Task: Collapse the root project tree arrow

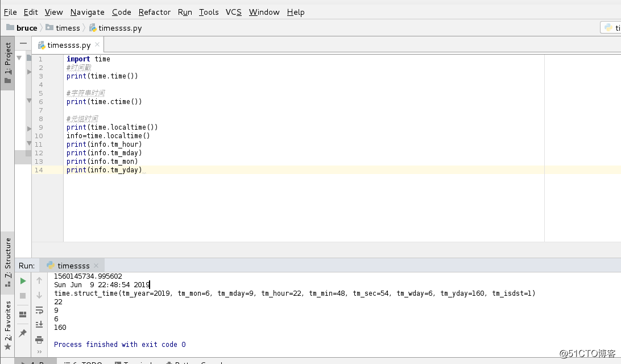Action: click(19, 58)
